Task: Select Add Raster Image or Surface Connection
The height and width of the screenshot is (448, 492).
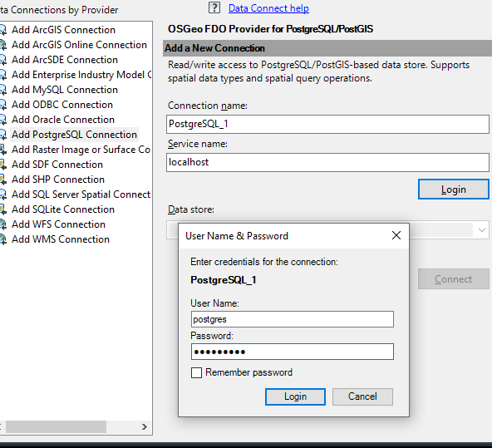Action: click(x=81, y=150)
